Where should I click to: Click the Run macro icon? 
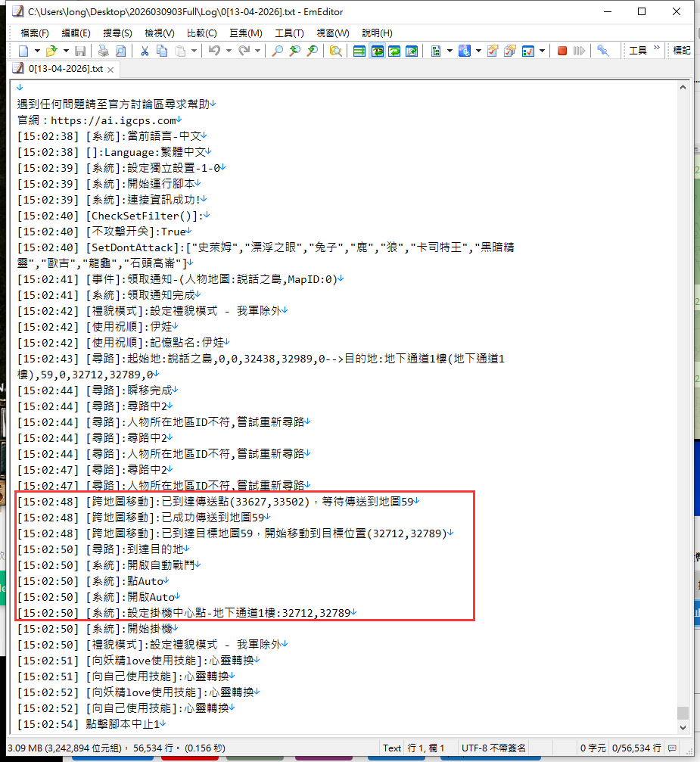[579, 51]
